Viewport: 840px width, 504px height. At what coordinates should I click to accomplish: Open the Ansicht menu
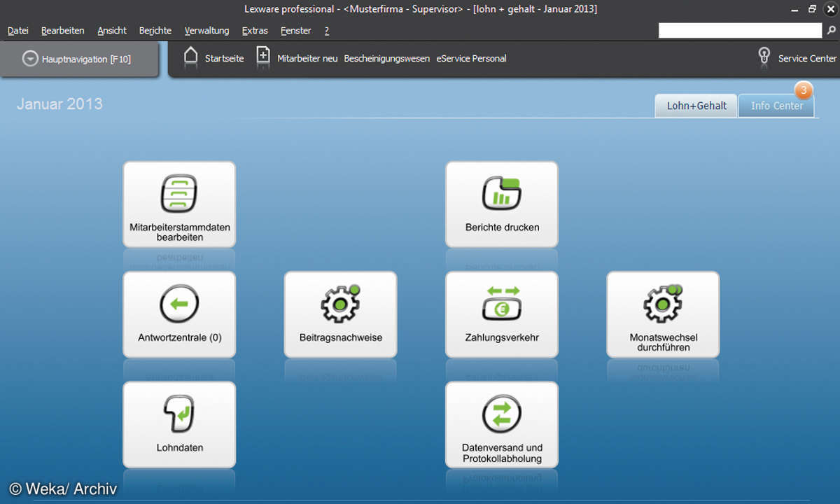coord(112,31)
